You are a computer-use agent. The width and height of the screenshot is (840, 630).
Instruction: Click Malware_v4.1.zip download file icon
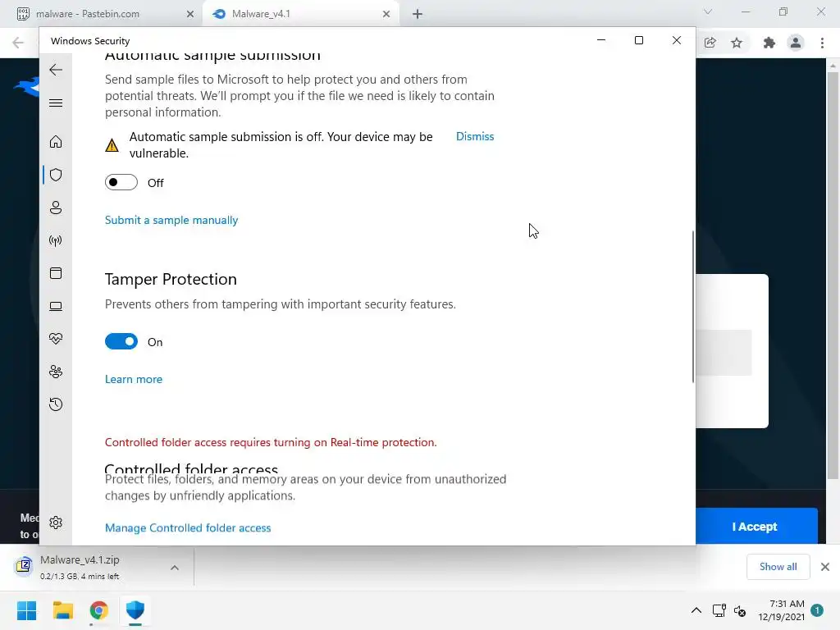tap(24, 566)
